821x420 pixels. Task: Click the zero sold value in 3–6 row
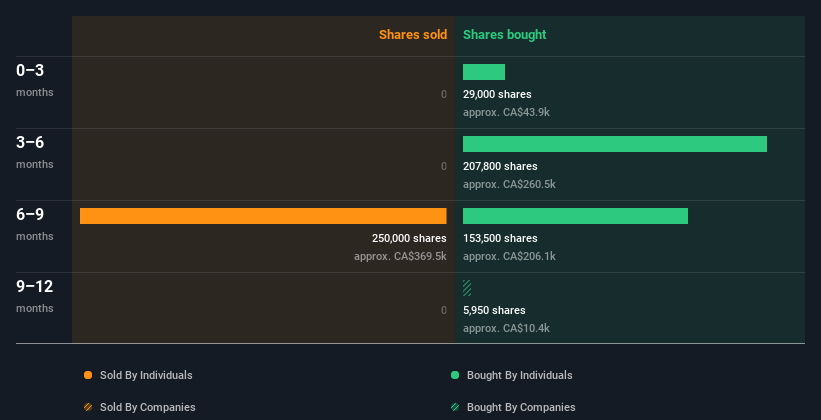(443, 166)
